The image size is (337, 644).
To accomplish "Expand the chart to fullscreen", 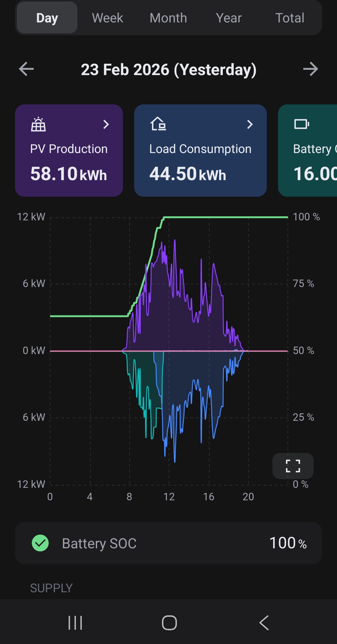I will [293, 466].
